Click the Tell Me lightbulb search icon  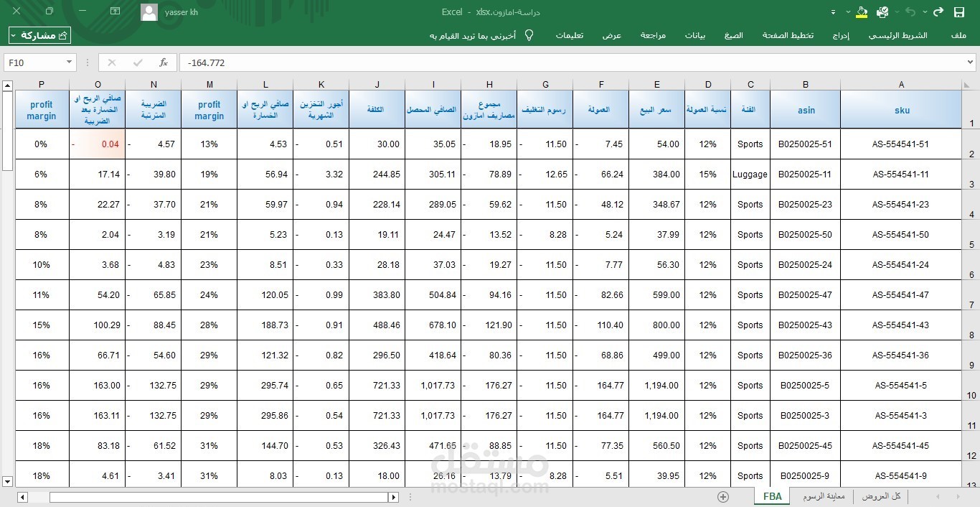click(x=529, y=35)
